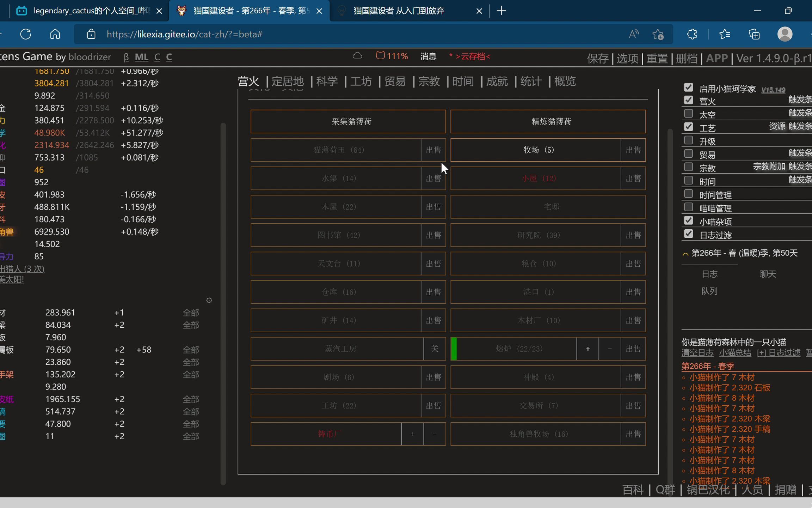Enable the 太空 automation checkbox

688,113
